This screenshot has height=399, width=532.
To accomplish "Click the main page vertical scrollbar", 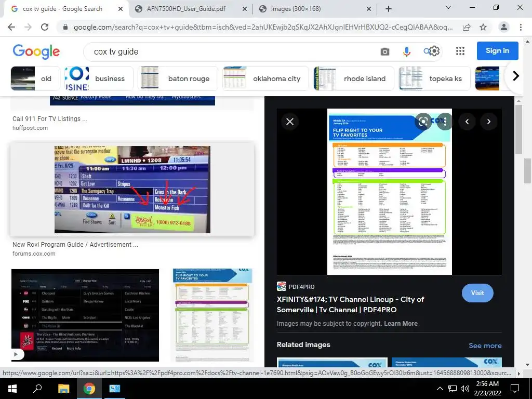I will coord(527,171).
